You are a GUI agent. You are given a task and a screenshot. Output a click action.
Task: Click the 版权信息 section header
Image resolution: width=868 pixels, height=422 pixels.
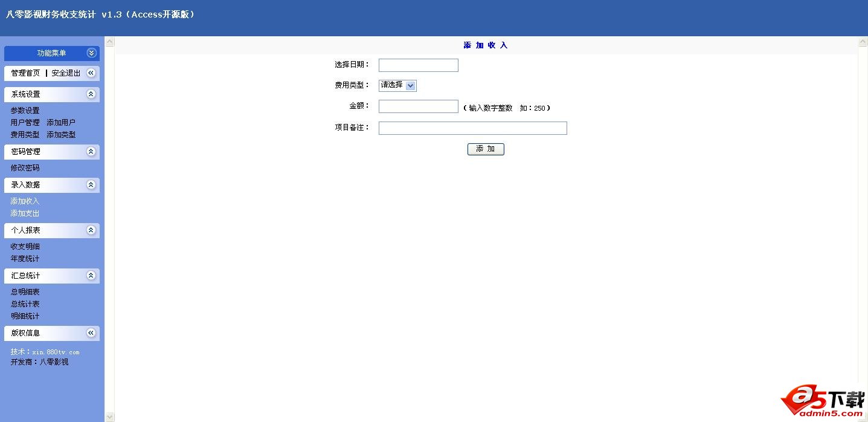pyautogui.click(x=52, y=333)
